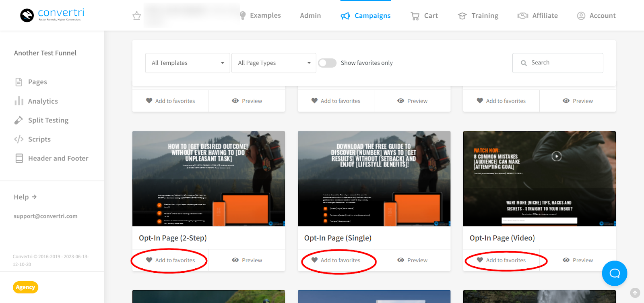Expand the Help link arrow
The width and height of the screenshot is (644, 303).
coord(34,197)
